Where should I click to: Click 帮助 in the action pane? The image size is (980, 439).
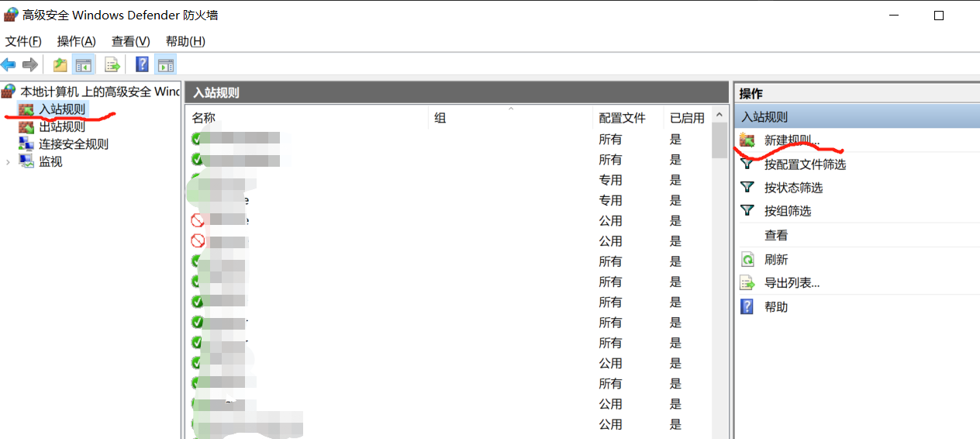pos(776,307)
